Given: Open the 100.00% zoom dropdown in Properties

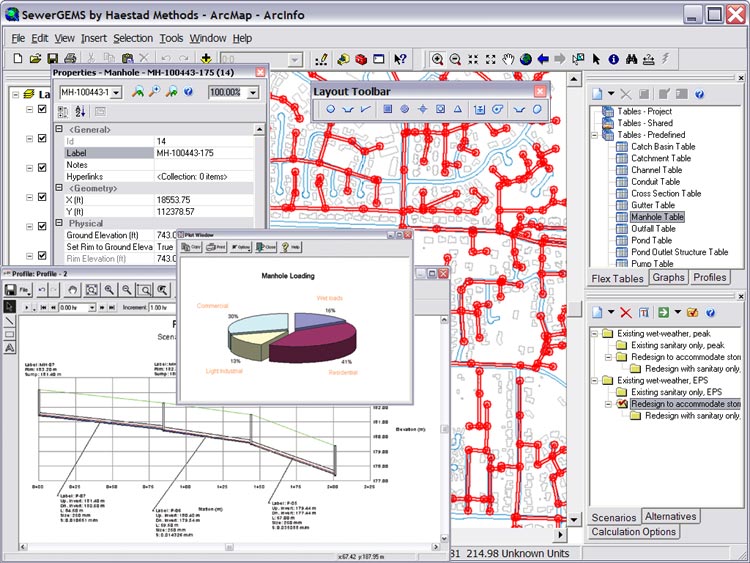Looking at the screenshot, I should click(253, 92).
